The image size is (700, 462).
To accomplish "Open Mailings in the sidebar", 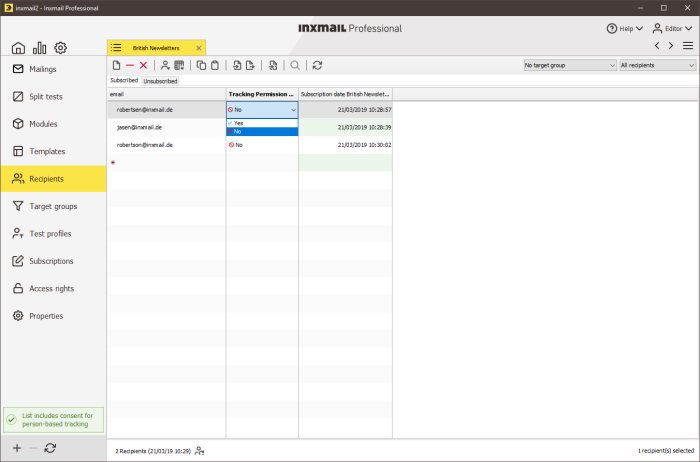I will [x=53, y=69].
